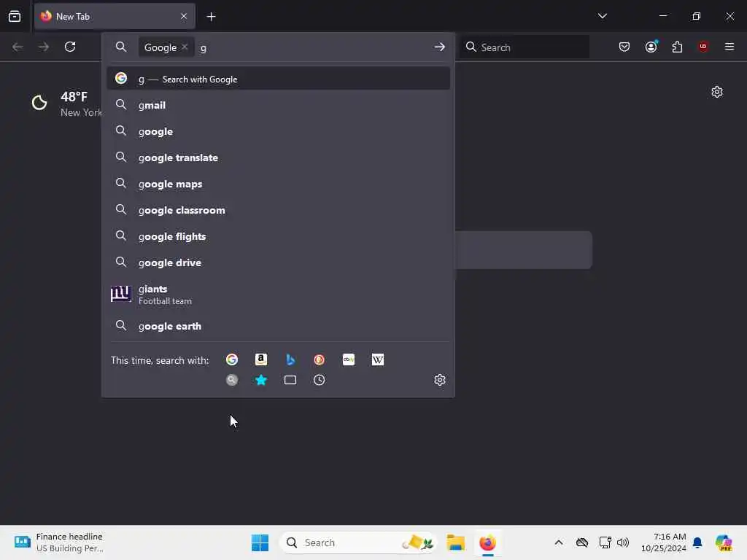This screenshot has width=747, height=560.
Task: Choose the google classroom suggestion
Action: click(x=279, y=210)
